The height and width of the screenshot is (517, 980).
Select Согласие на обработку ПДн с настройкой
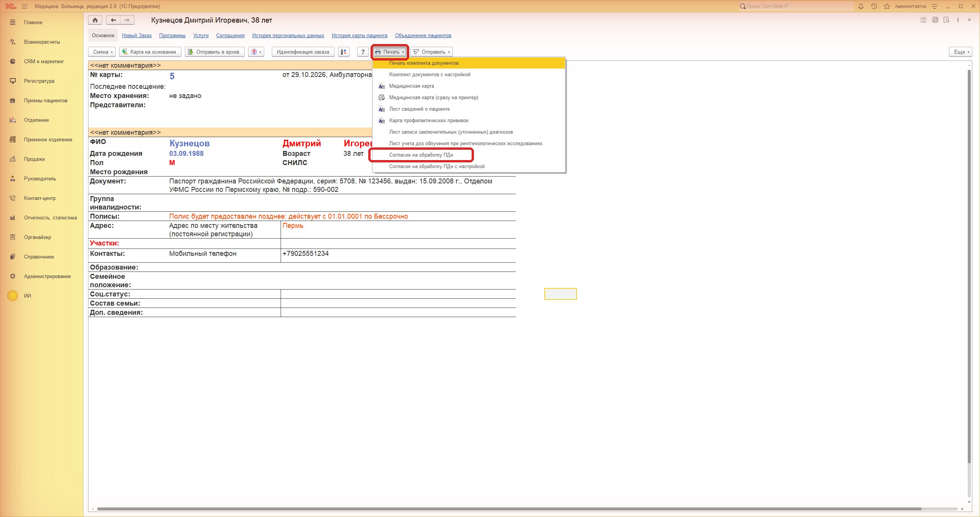(x=469, y=166)
